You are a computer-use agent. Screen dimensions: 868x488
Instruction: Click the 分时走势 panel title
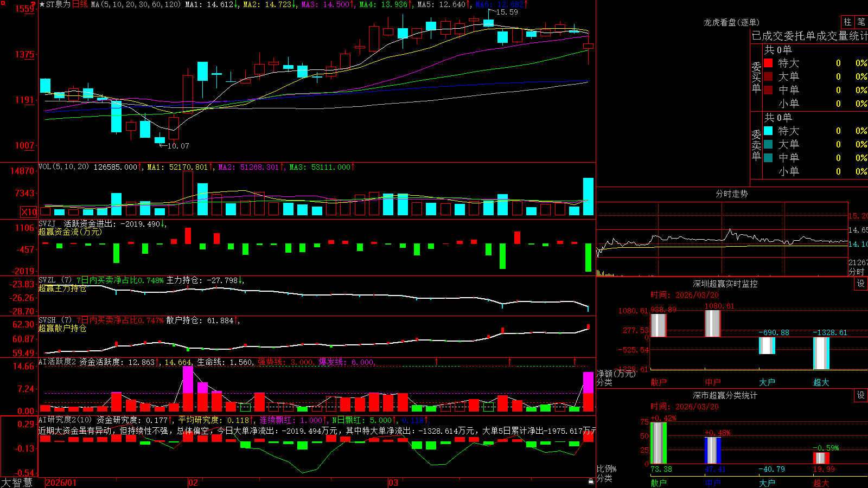click(x=731, y=194)
